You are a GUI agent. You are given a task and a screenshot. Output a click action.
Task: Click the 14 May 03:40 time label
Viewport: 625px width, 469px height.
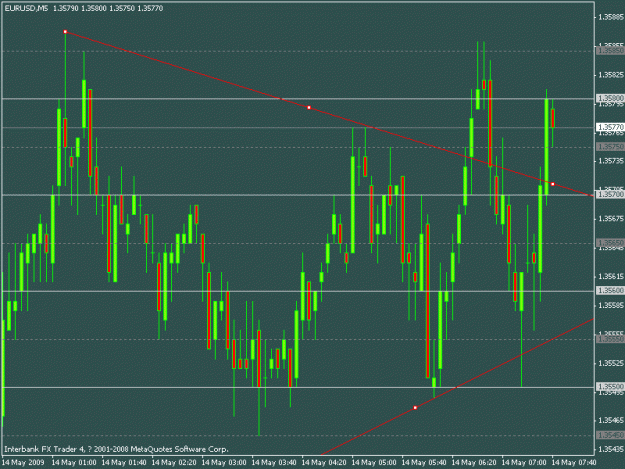coord(274,463)
